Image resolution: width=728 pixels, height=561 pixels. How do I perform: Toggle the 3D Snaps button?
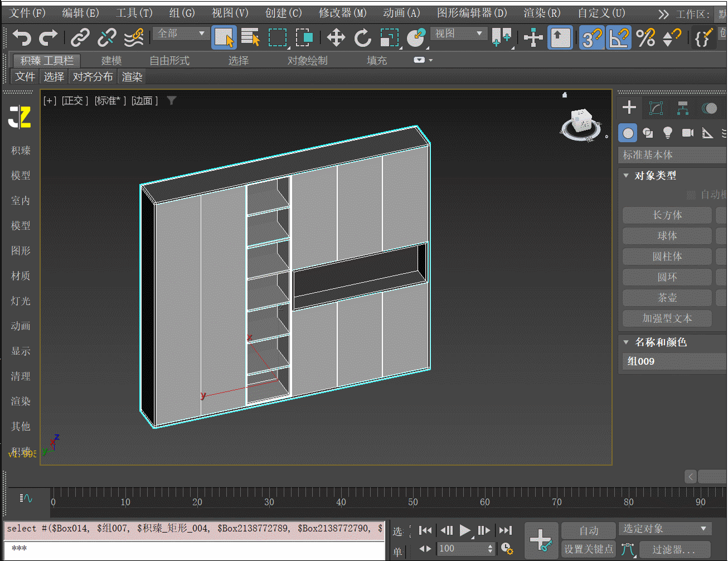pyautogui.click(x=592, y=38)
